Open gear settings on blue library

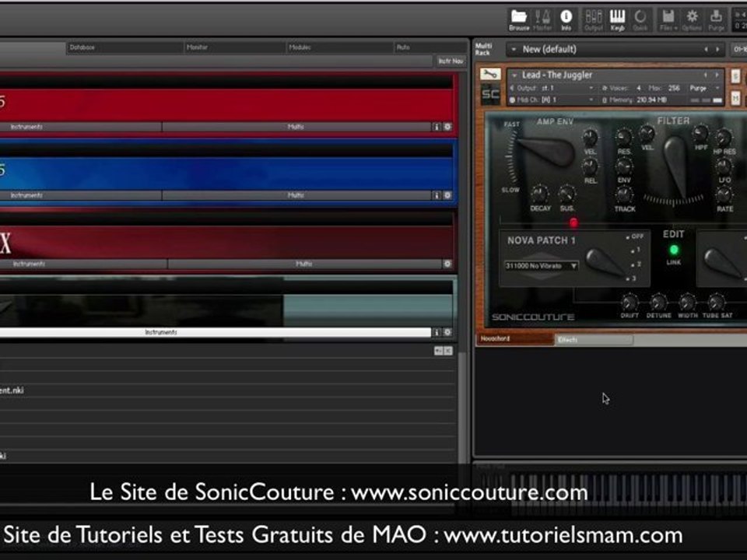[447, 195]
